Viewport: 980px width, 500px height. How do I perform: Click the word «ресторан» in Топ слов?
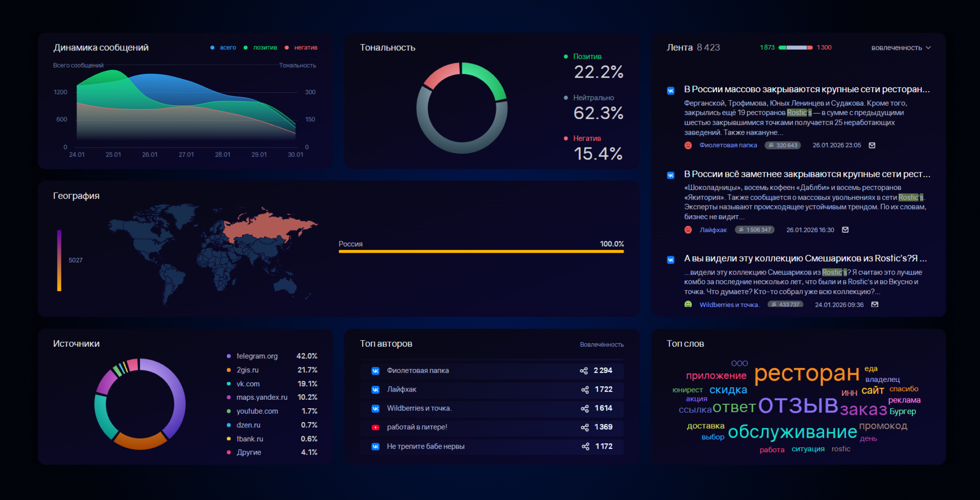[x=807, y=373]
